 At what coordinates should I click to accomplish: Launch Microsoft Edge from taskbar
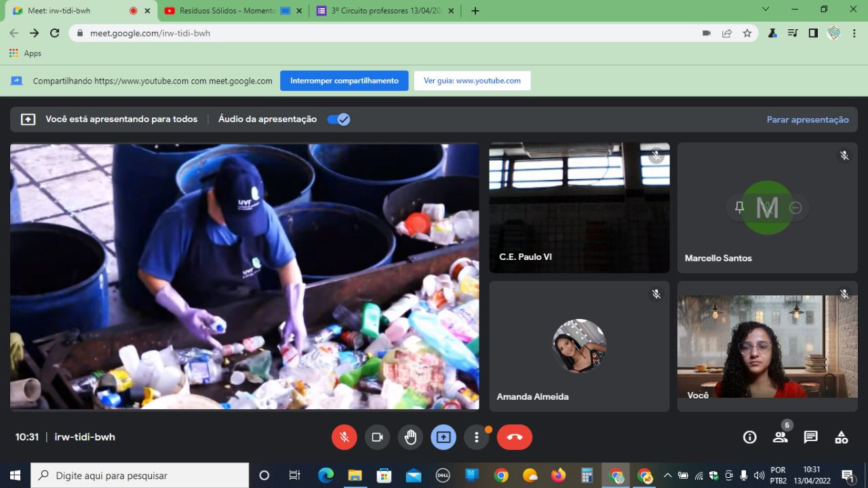point(326,475)
